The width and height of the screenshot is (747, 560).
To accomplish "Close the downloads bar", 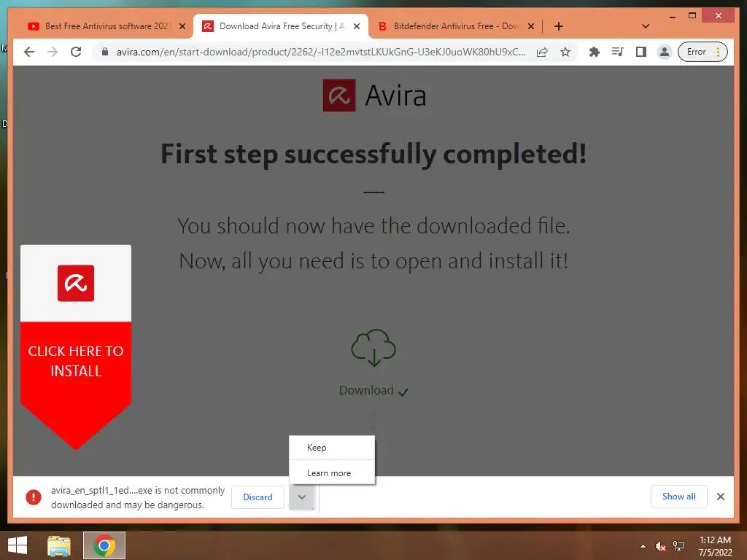I will click(x=721, y=497).
